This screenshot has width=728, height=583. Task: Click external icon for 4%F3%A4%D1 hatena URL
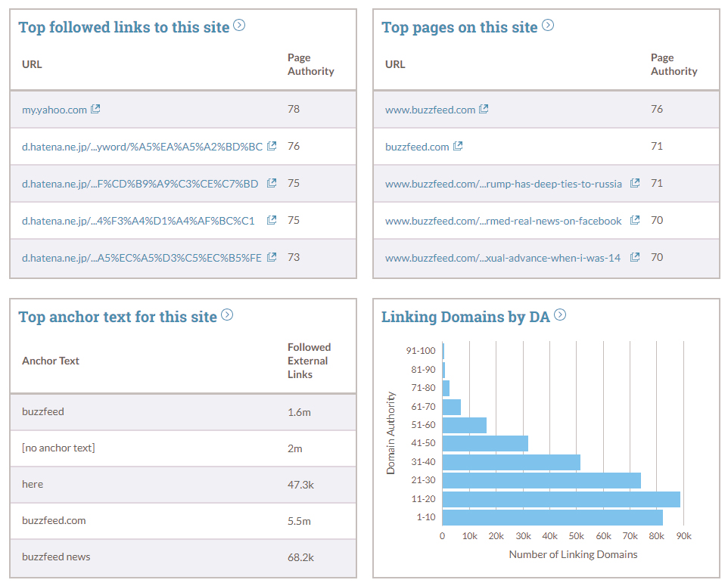(x=272, y=220)
